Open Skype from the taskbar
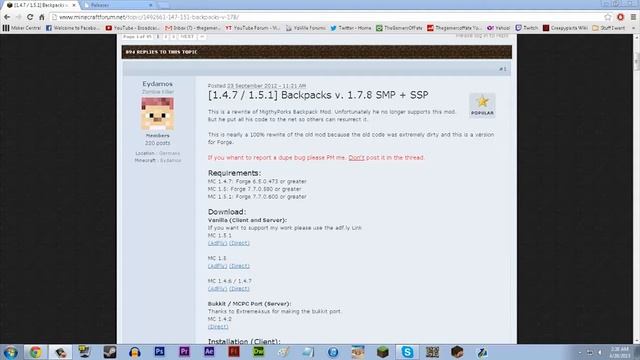 407,352
